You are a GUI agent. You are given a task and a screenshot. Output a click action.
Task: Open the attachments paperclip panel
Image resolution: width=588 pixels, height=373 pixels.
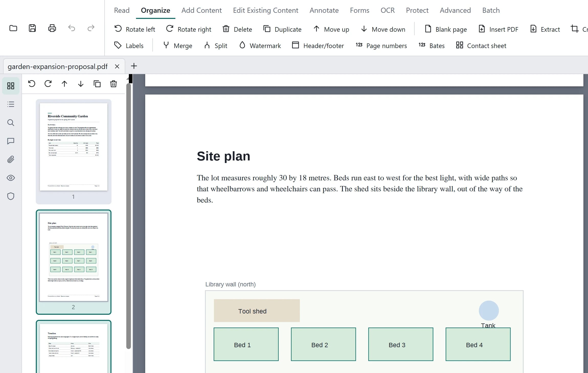(11, 159)
